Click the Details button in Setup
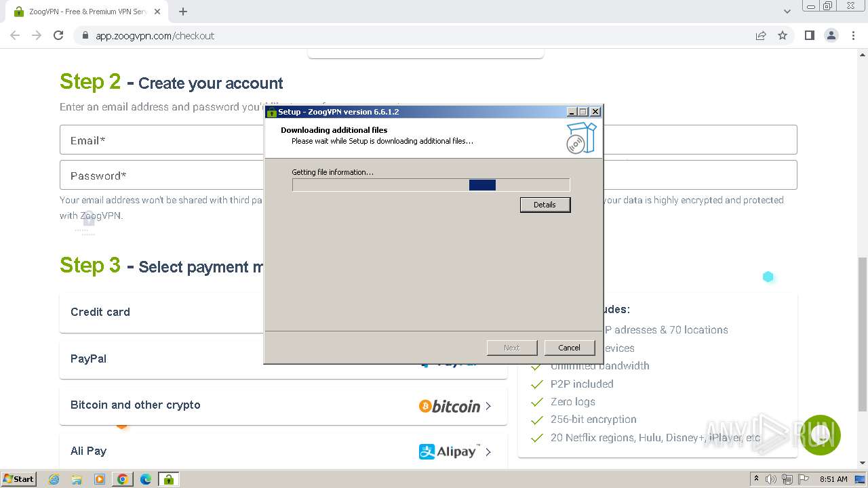The width and height of the screenshot is (868, 488). tap(545, 205)
